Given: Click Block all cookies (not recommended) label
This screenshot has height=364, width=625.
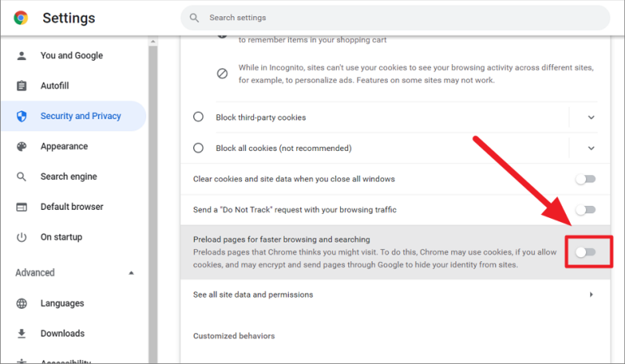Looking at the screenshot, I should point(283,148).
